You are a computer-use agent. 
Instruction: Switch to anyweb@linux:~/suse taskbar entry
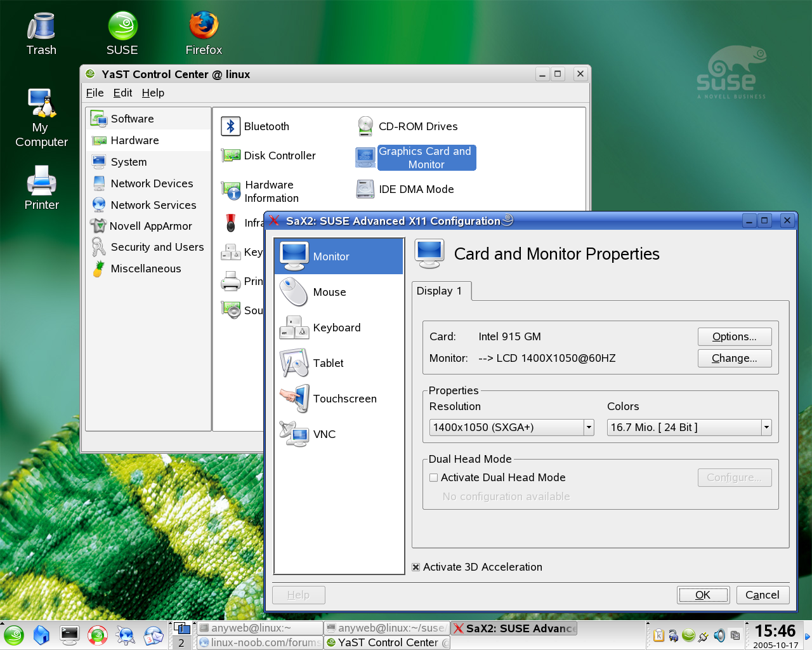coord(387,628)
